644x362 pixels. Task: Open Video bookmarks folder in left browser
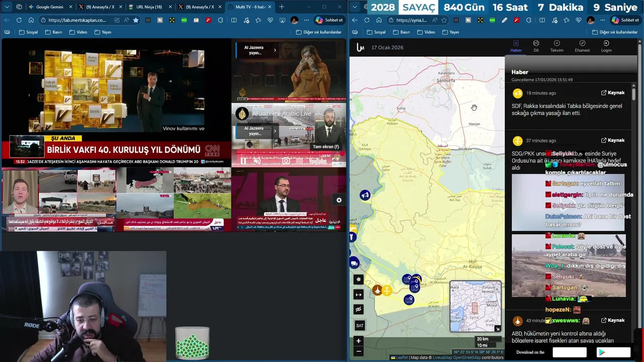coord(77,32)
